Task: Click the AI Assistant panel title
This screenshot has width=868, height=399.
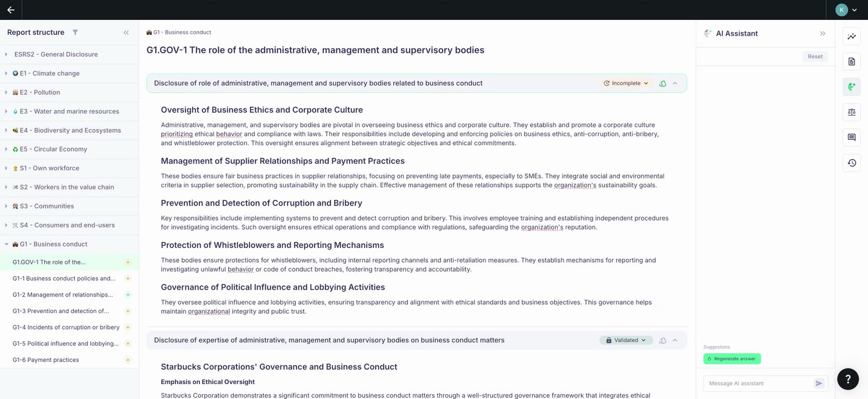Action: tap(737, 33)
